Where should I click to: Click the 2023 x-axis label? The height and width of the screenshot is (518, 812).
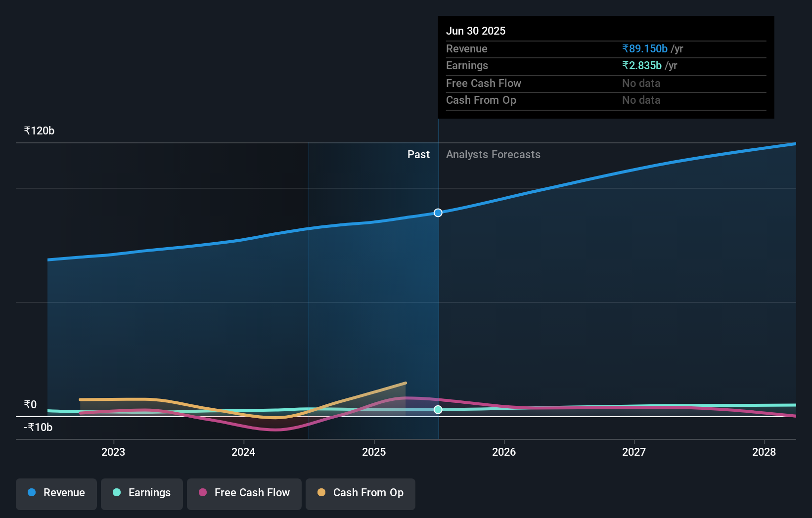tap(113, 452)
